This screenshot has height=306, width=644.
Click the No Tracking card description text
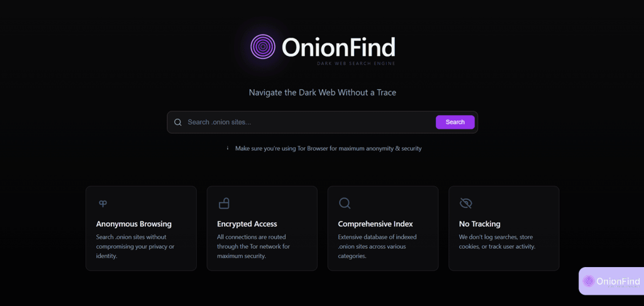click(497, 242)
